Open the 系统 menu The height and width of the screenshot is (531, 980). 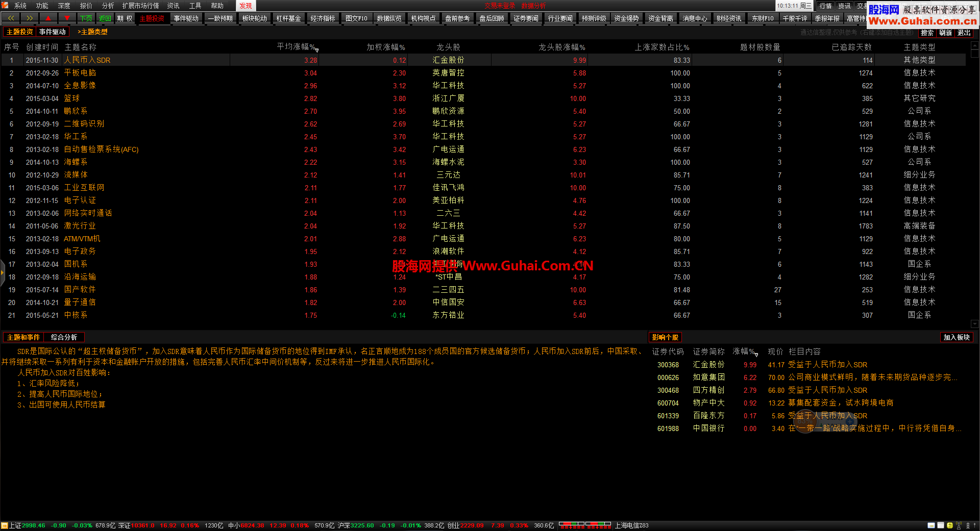20,6
